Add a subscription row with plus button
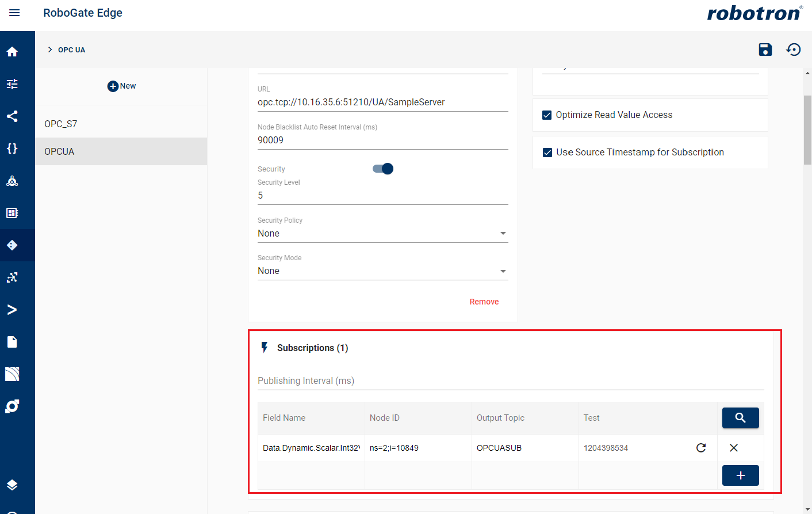This screenshot has width=812, height=514. pyautogui.click(x=740, y=475)
